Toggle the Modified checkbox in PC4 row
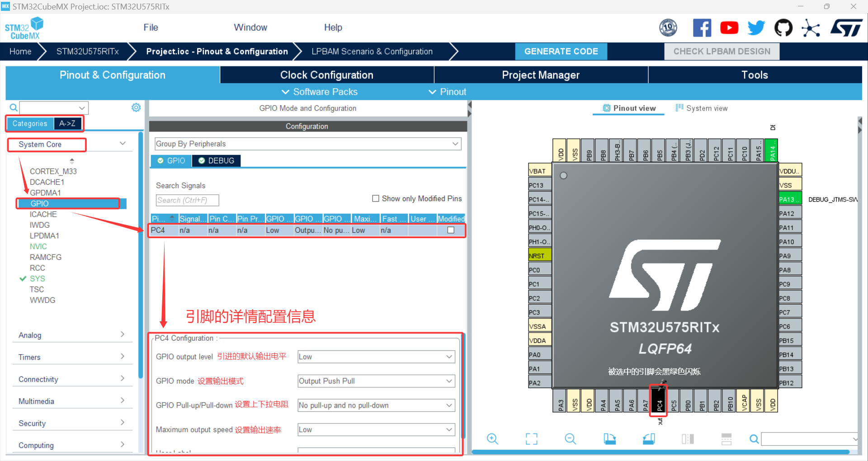 [451, 230]
